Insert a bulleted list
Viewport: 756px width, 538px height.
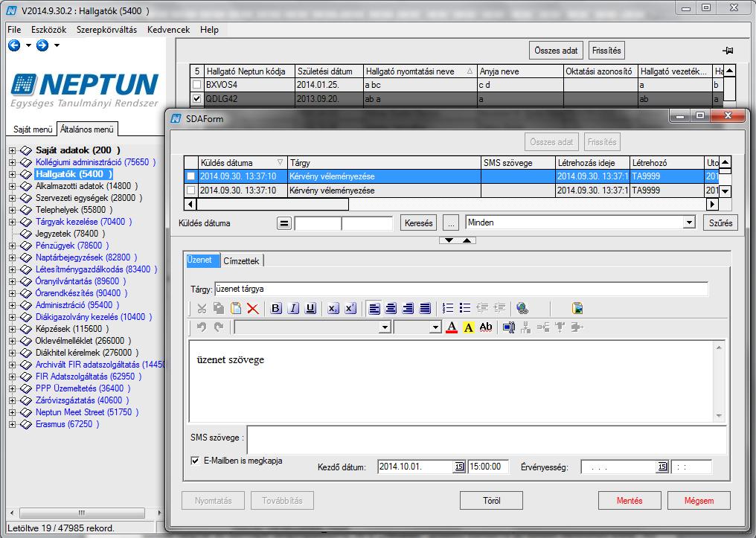coord(465,309)
